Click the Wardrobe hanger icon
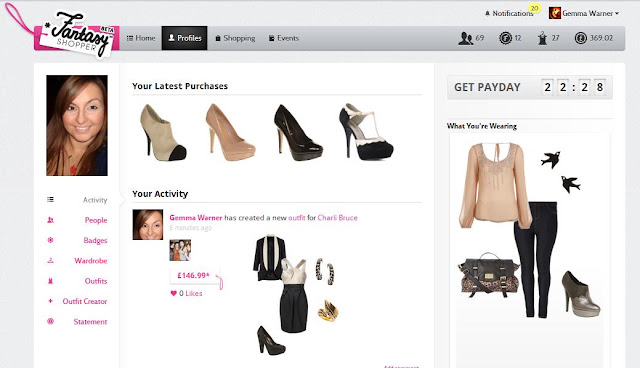640x368 pixels. [50, 260]
